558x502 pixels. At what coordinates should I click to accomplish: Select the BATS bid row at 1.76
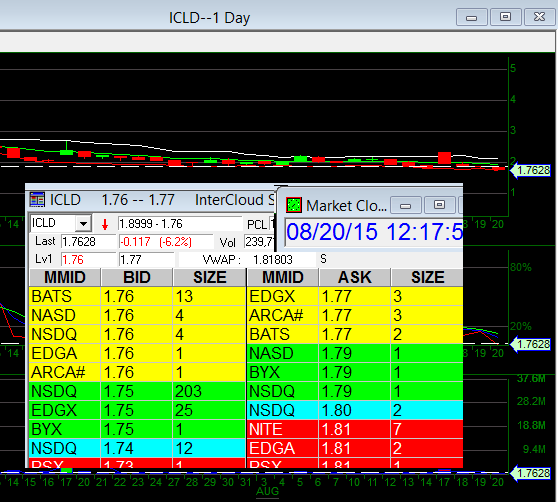tap(137, 296)
